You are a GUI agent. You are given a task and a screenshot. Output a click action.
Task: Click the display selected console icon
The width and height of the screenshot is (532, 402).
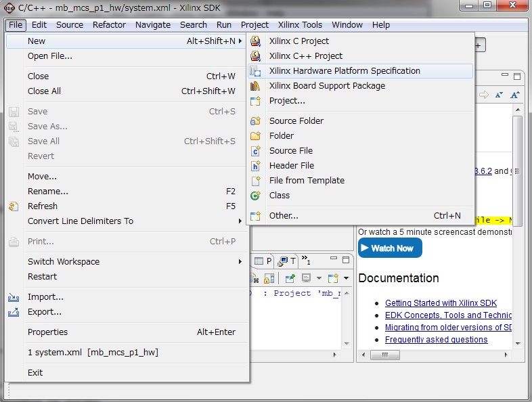307,279
